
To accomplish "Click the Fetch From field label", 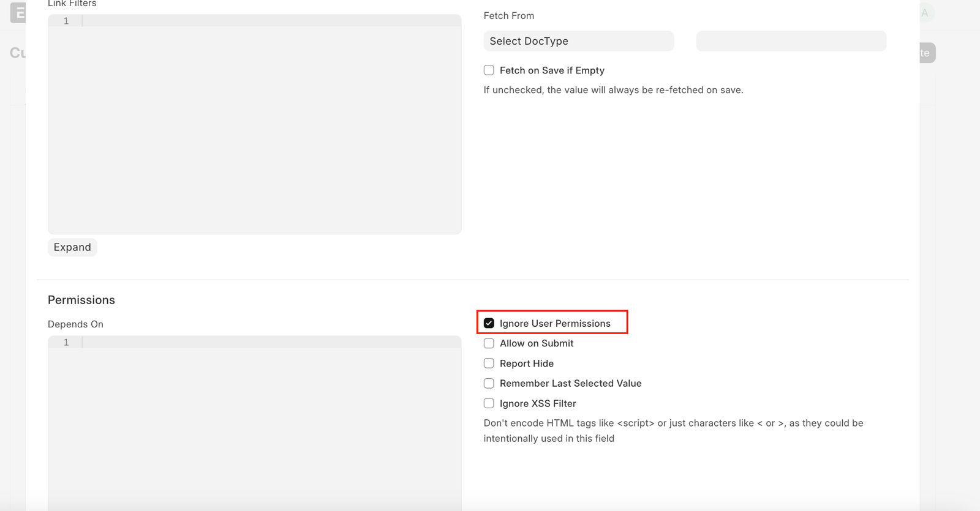I will 509,16.
